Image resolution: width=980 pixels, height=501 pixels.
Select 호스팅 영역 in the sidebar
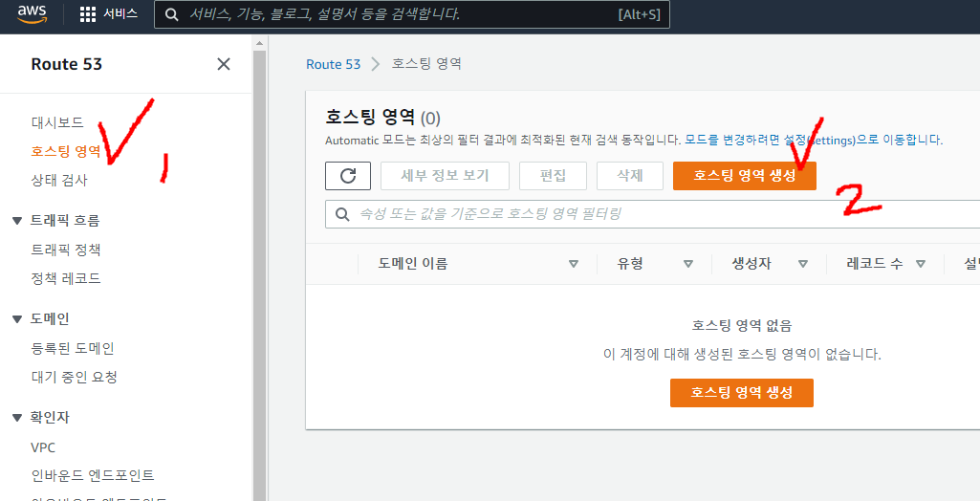(66, 150)
